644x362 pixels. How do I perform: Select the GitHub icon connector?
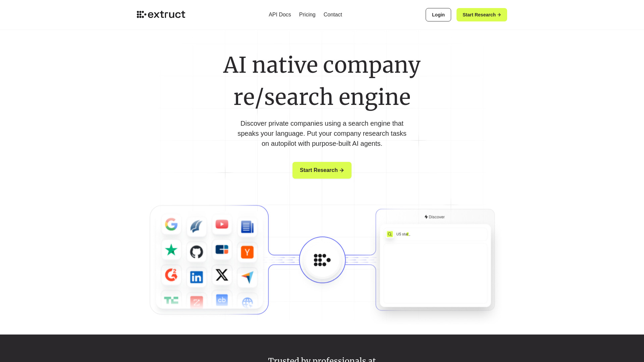tap(196, 250)
